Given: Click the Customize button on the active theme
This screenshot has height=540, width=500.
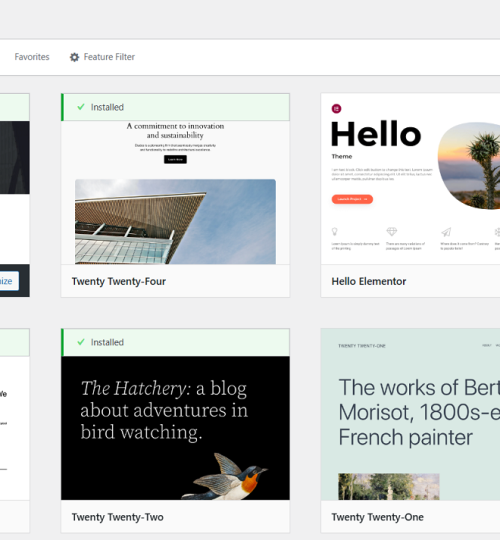Looking at the screenshot, I should (x=9, y=281).
